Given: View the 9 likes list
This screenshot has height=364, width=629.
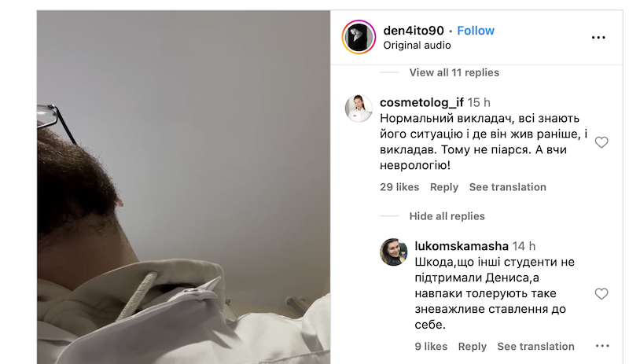Looking at the screenshot, I should (431, 347).
